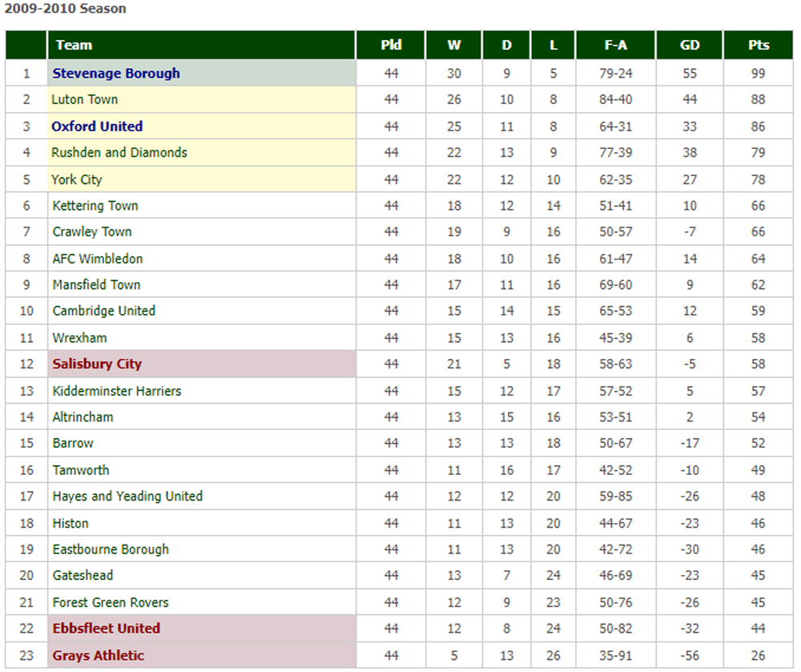Open the York City team entry

point(77,179)
